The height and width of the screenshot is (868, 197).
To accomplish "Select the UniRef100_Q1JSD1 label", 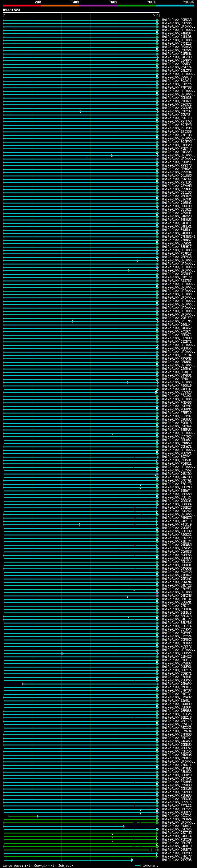I will point(177,460).
